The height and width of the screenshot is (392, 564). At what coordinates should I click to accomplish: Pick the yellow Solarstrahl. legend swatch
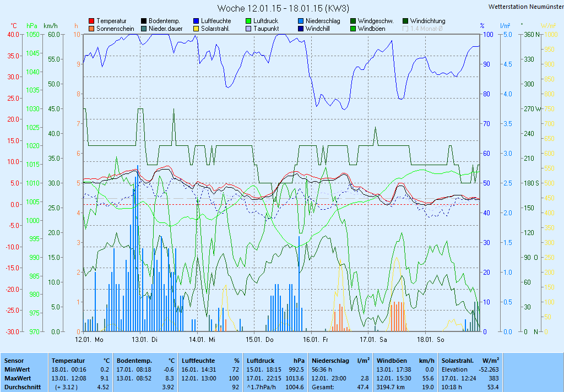point(196,29)
